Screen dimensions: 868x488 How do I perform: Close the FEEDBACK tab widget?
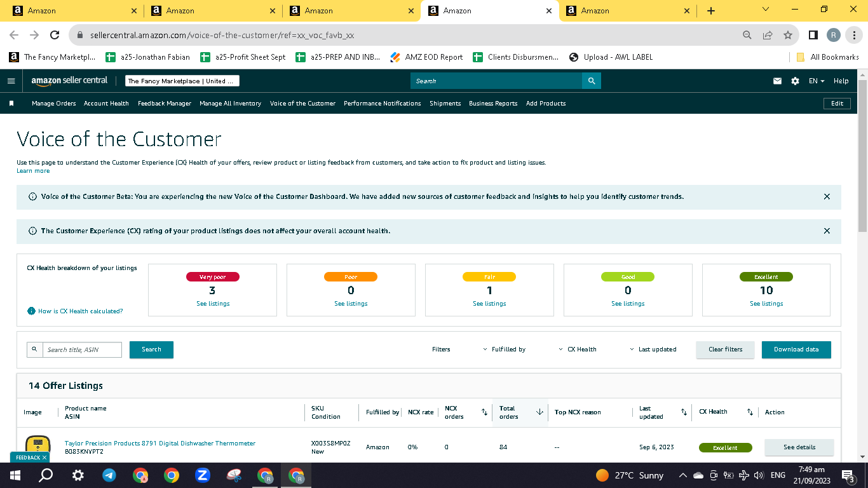[44, 457]
